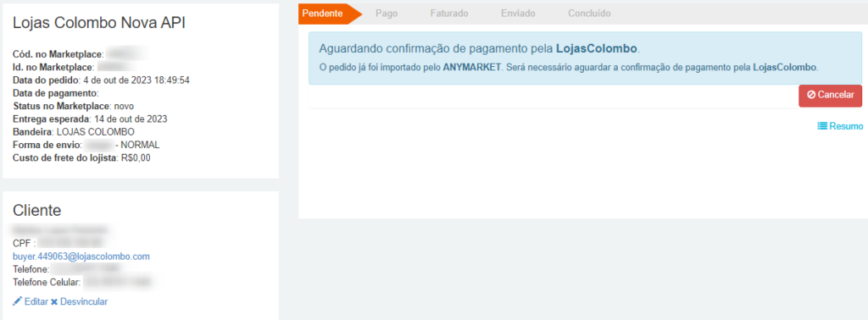Image resolution: width=868 pixels, height=320 pixels.
Task: Click the pencil icon beside Editar
Action: pyautogui.click(x=18, y=301)
